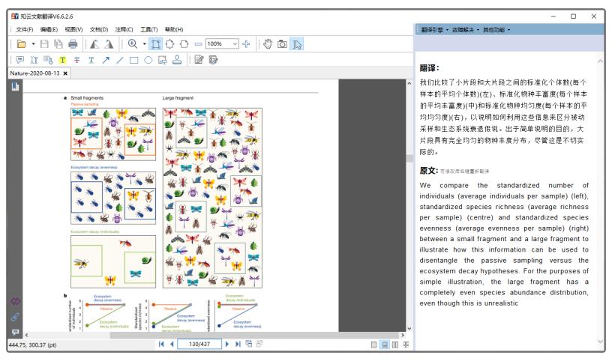The width and height of the screenshot is (615, 364).
Task: Select the Oval shape tool
Action: (x=148, y=61)
